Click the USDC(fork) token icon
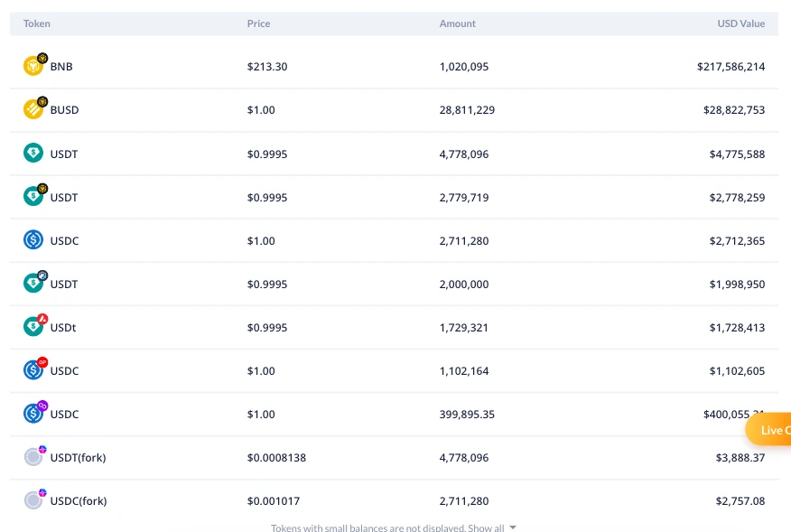 click(33, 500)
